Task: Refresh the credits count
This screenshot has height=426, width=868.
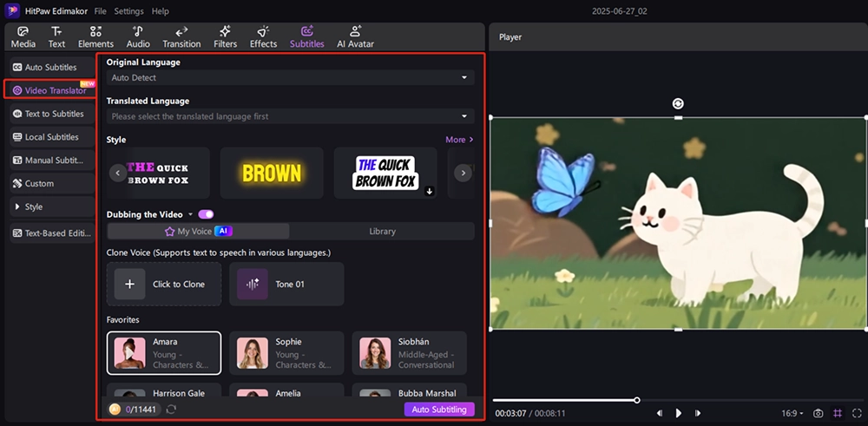Action: point(171,410)
